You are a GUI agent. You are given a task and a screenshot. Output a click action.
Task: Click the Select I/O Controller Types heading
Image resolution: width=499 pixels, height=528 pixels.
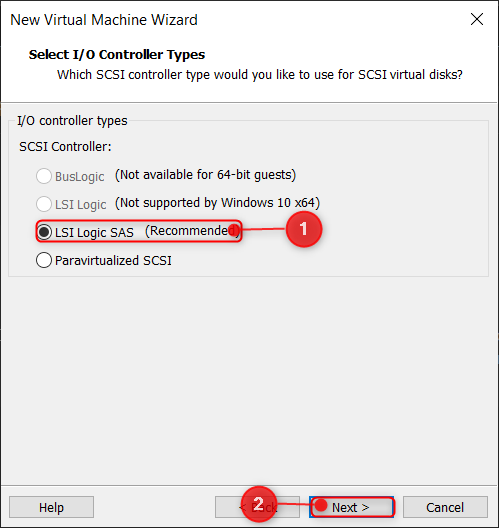click(x=117, y=55)
